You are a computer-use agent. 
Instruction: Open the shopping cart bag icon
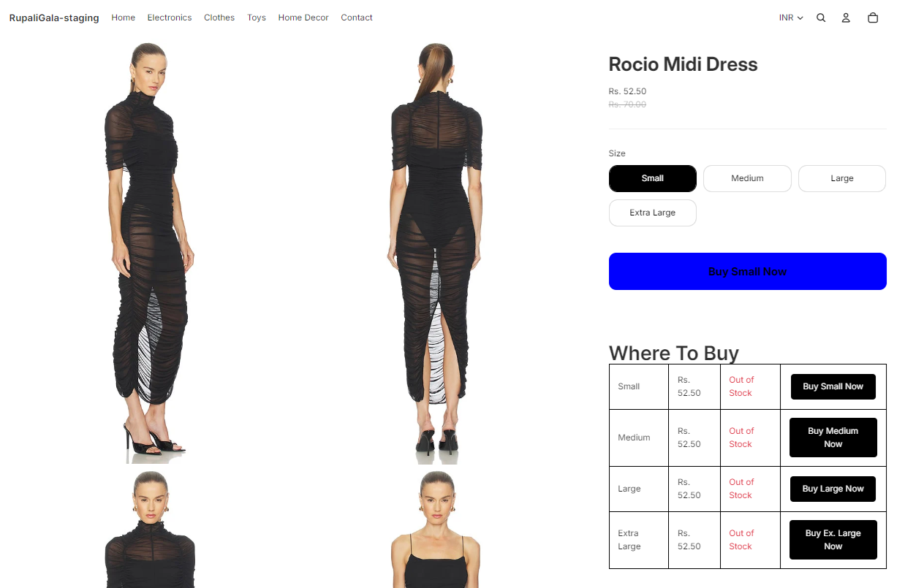873,18
